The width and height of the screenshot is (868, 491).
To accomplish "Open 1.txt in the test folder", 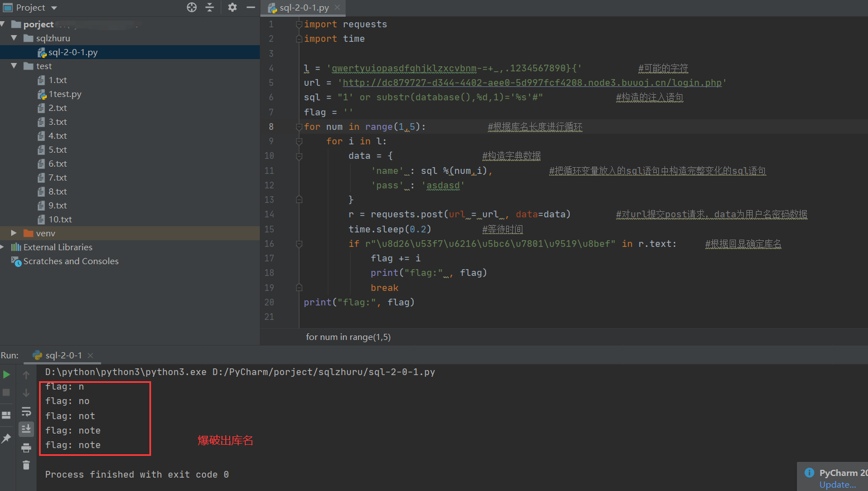I will [x=57, y=80].
